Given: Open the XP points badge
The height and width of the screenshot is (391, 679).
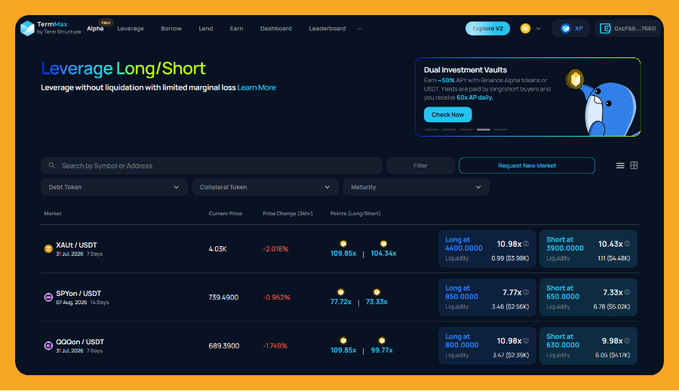Looking at the screenshot, I should (571, 29).
